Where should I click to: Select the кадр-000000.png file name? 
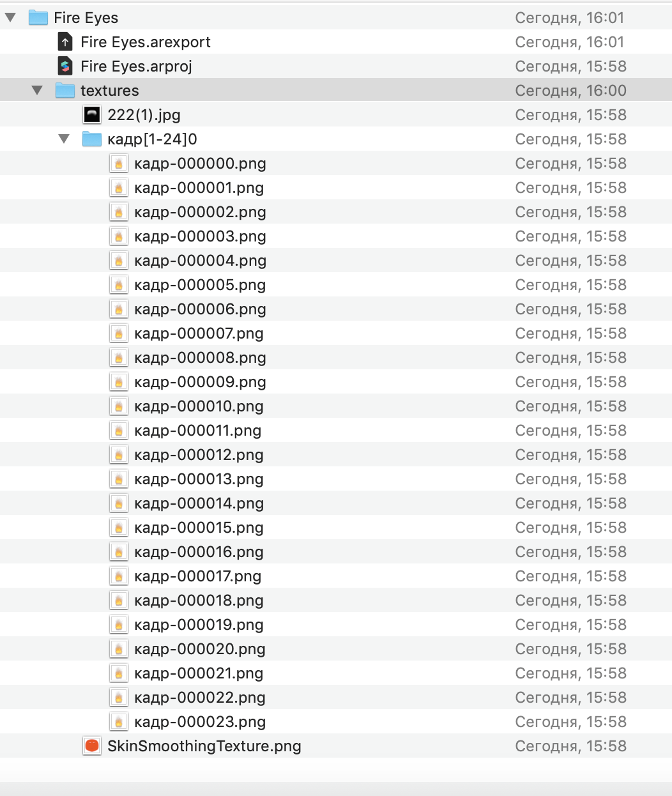click(200, 164)
